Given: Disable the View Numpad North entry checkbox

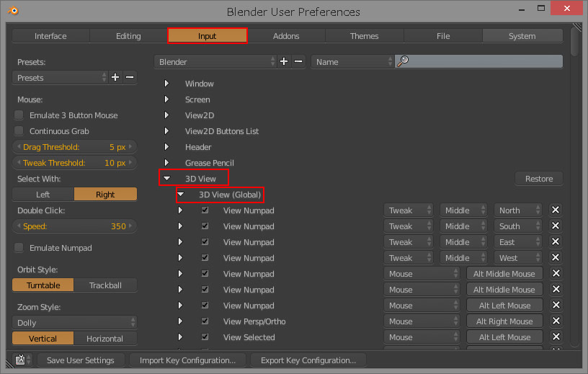Looking at the screenshot, I should click(205, 210).
